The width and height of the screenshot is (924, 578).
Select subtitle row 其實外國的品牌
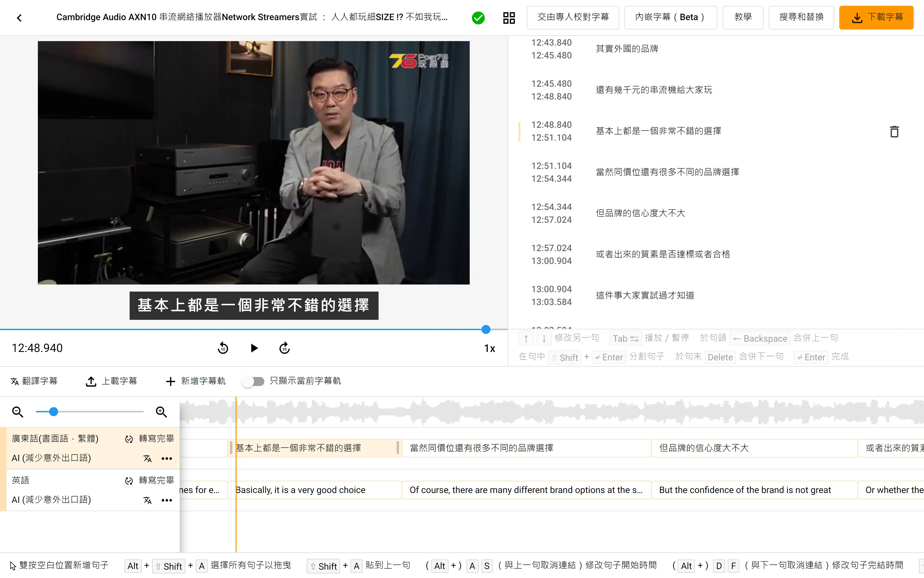coord(716,49)
